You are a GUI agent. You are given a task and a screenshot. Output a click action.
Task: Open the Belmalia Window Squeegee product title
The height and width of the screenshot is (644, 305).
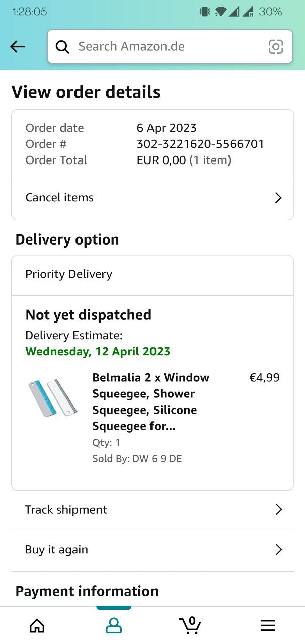tap(150, 401)
